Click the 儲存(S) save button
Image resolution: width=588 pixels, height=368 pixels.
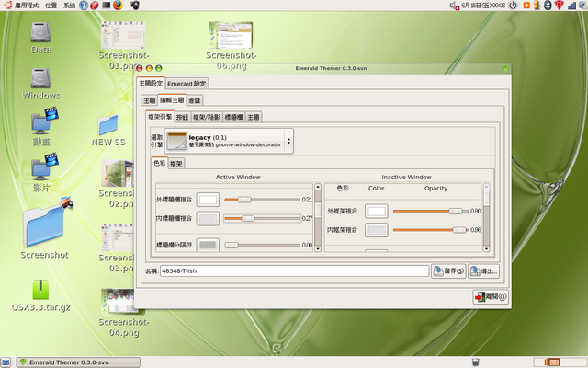448,270
